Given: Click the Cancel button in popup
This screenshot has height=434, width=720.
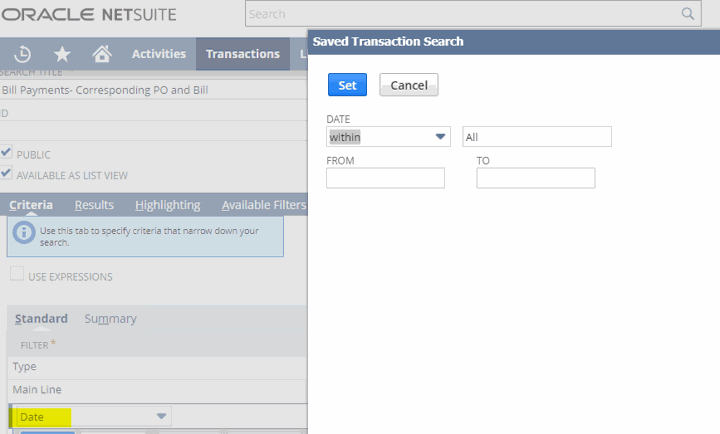Looking at the screenshot, I should coord(409,85).
